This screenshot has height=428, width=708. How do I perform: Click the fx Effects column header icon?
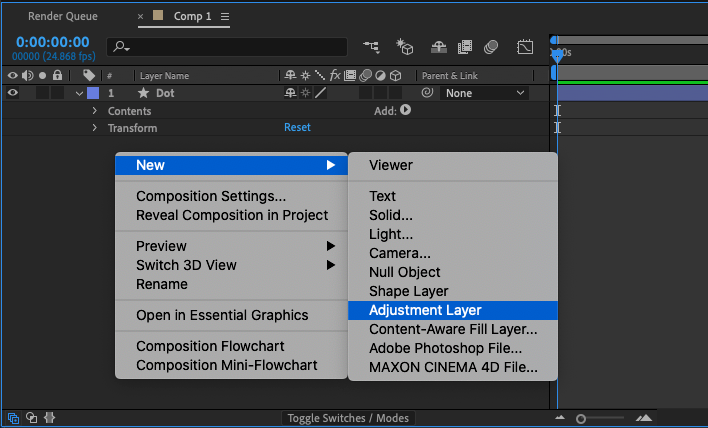click(335, 75)
